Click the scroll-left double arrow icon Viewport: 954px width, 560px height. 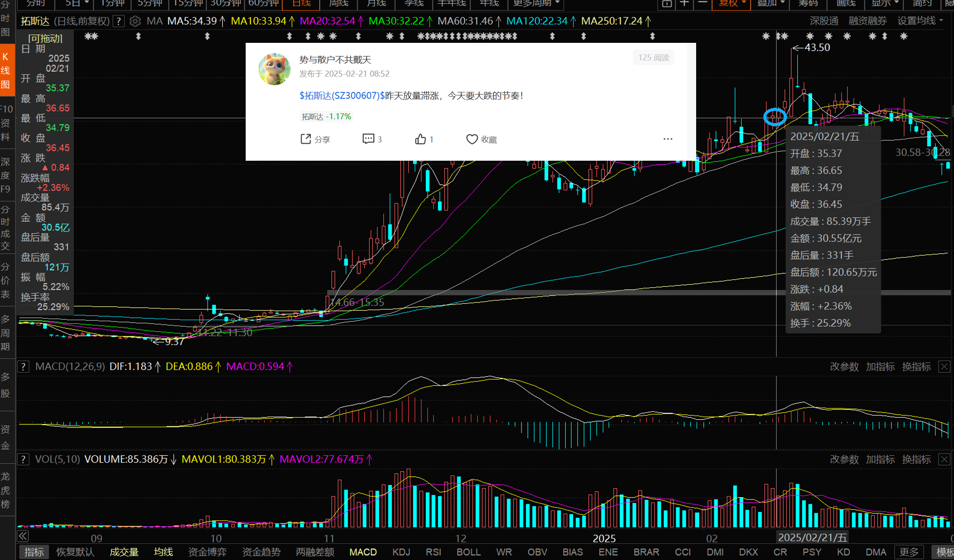tap(23, 536)
